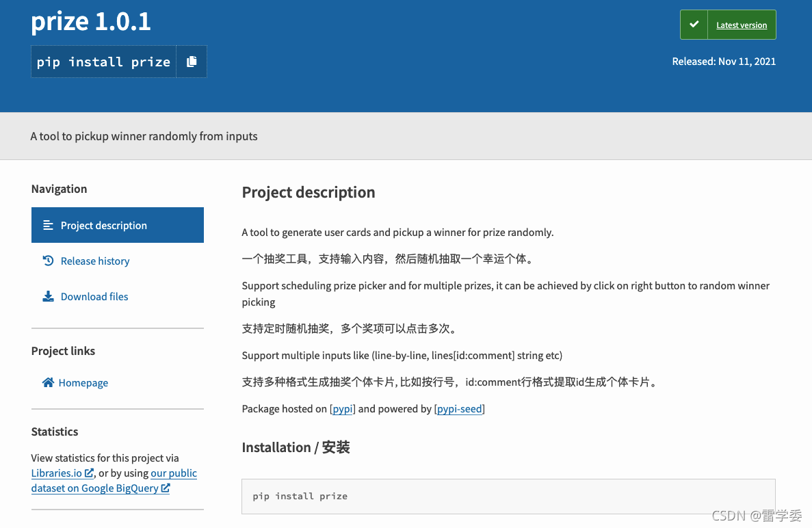This screenshot has width=812, height=528.
Task: Copy the pip install prize command
Action: click(x=192, y=62)
